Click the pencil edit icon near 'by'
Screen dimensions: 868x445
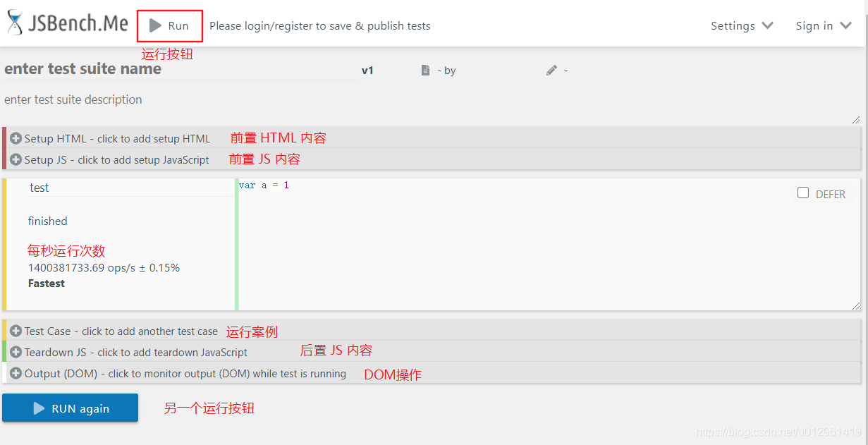[551, 70]
